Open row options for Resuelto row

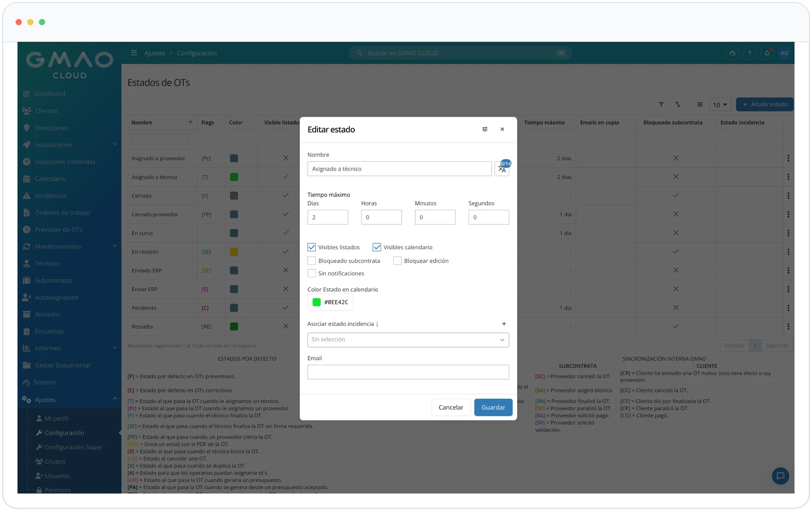[788, 326]
